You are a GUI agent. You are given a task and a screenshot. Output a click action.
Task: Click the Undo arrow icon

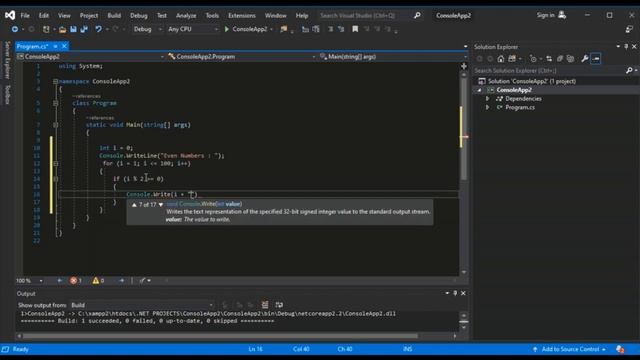pos(98,29)
